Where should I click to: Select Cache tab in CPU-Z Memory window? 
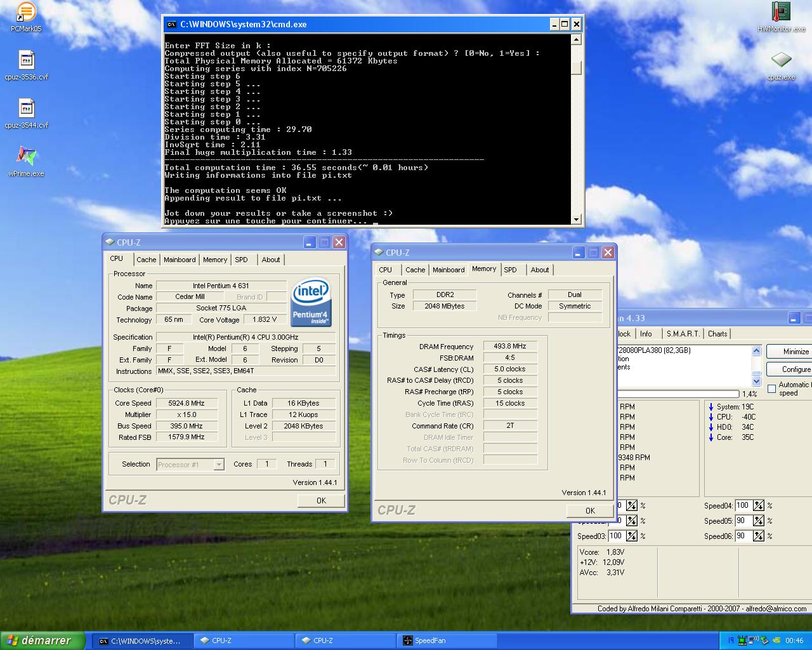(x=416, y=270)
